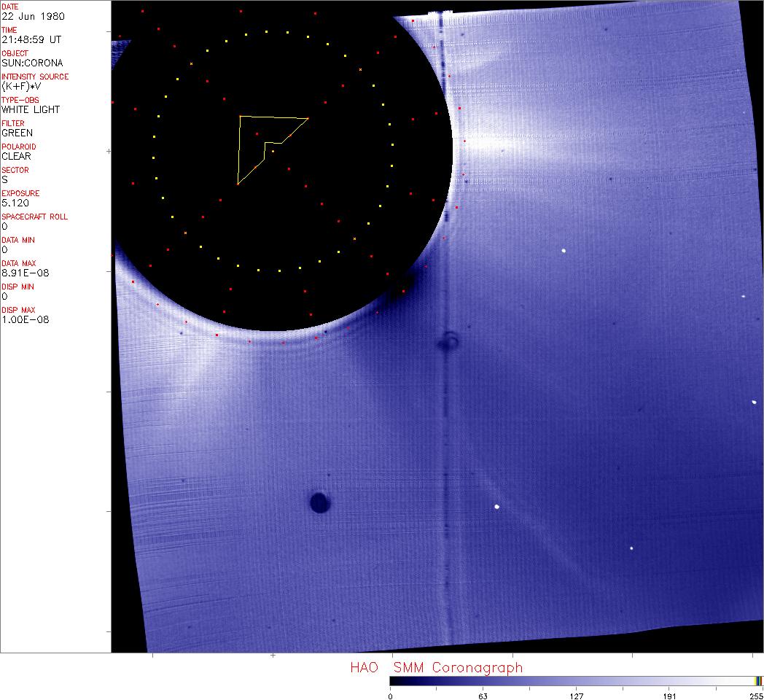Click the 127 tick label under color bar
Image resolution: width=764 pixels, height=700 pixels.
tap(576, 696)
